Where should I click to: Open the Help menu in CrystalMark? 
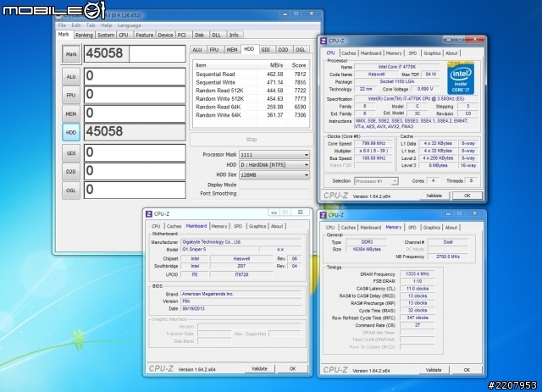coord(106,25)
